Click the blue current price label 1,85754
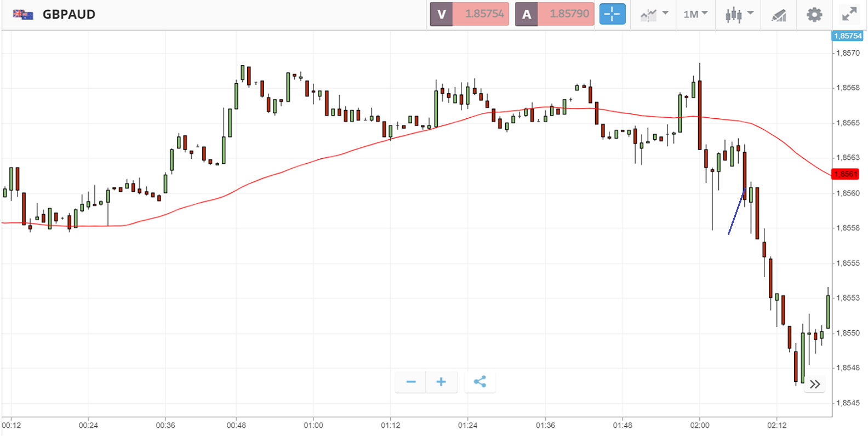This screenshot has width=868, height=436. pos(848,36)
